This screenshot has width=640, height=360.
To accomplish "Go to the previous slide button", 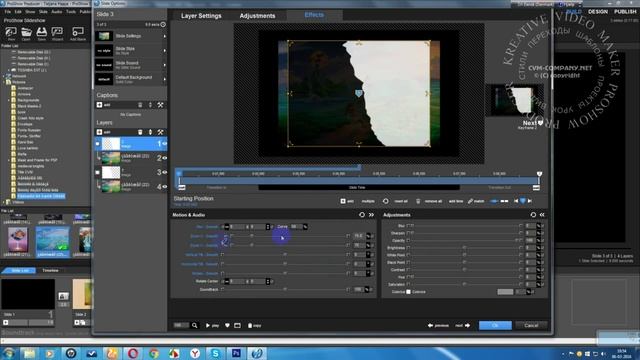I will point(438,325).
